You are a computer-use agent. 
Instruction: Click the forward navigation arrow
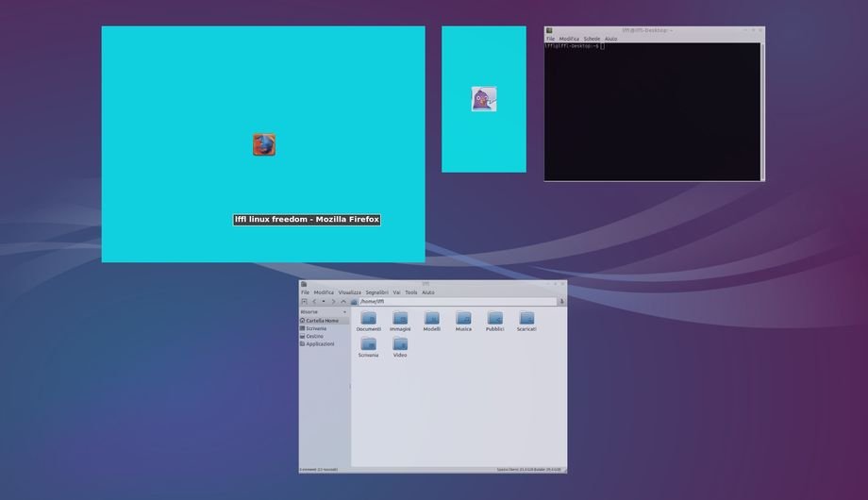pos(333,302)
